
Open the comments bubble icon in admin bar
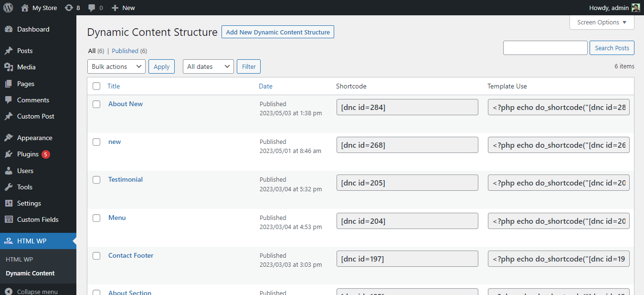[x=92, y=8]
